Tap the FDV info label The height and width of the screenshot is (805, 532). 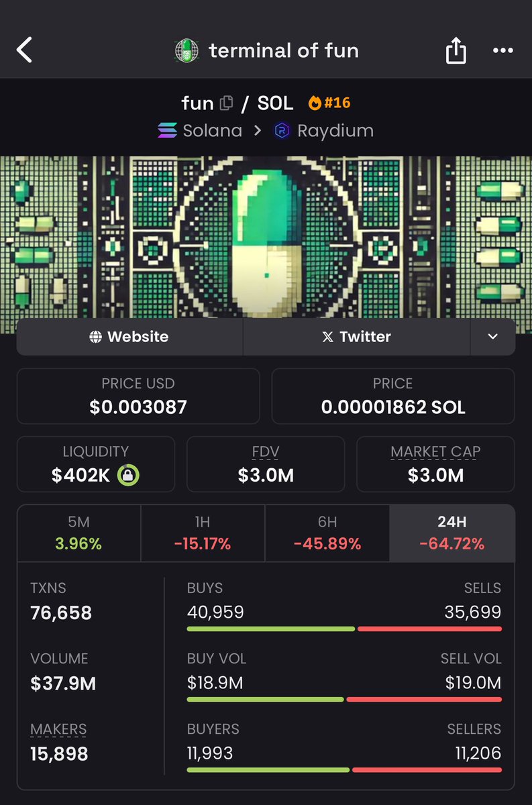point(266,451)
